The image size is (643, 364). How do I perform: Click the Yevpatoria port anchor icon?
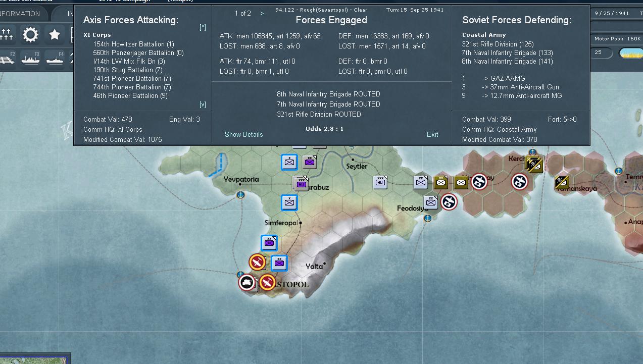pyautogui.click(x=241, y=195)
